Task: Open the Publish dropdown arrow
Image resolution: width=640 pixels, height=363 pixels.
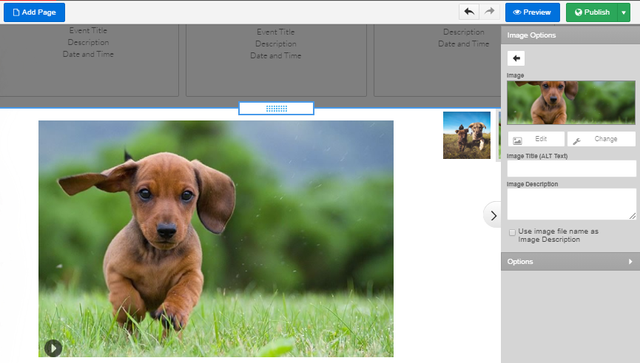Action: 624,12
